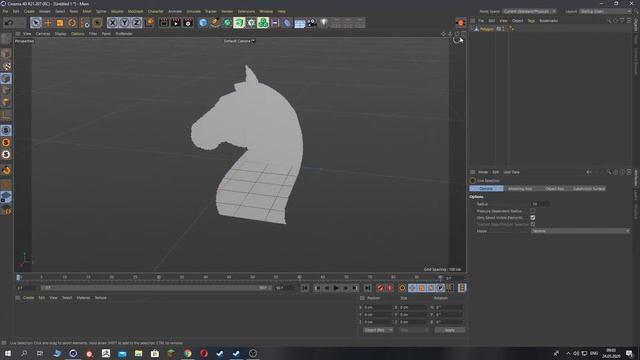Toggle Only Select Visible Elements checkbox

click(533, 218)
